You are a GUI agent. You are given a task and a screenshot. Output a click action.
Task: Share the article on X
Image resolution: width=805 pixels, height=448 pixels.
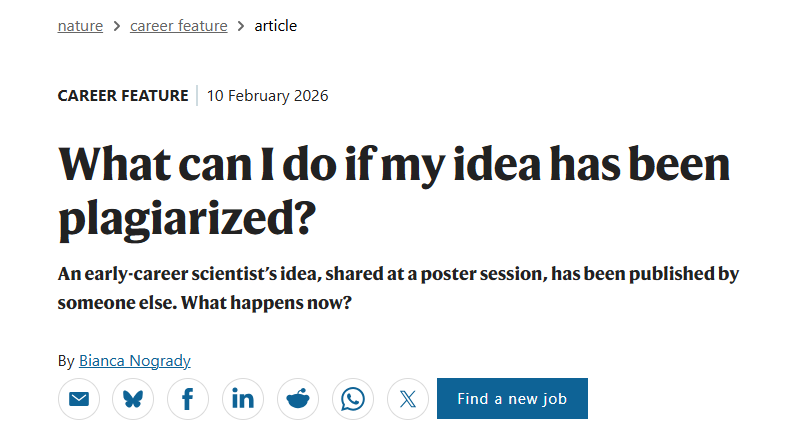point(407,399)
